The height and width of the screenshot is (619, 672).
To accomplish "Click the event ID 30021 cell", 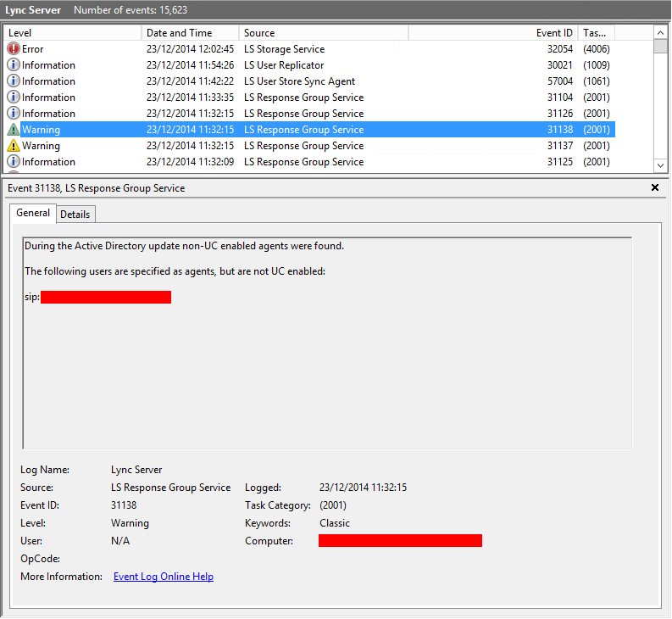I will pyautogui.click(x=559, y=65).
